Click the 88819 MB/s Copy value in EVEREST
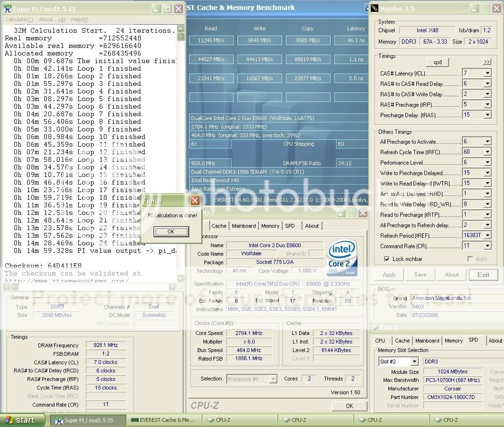 click(308, 59)
